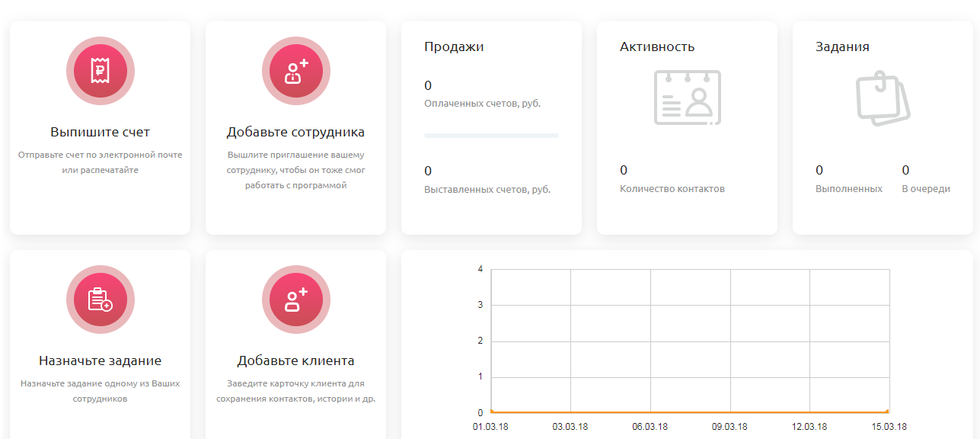Screen dimensions: 980x439
Task: Click the Выполненных counter showing zero
Action: (818, 170)
